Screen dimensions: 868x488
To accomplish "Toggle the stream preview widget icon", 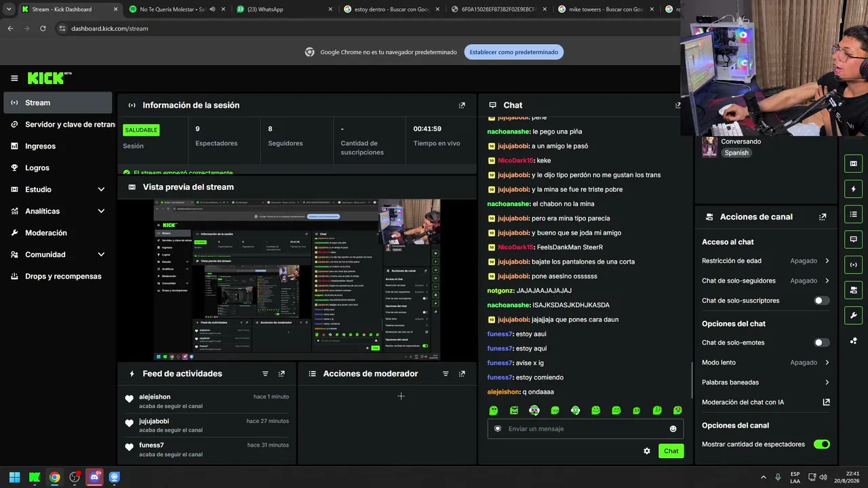I will tap(853, 163).
